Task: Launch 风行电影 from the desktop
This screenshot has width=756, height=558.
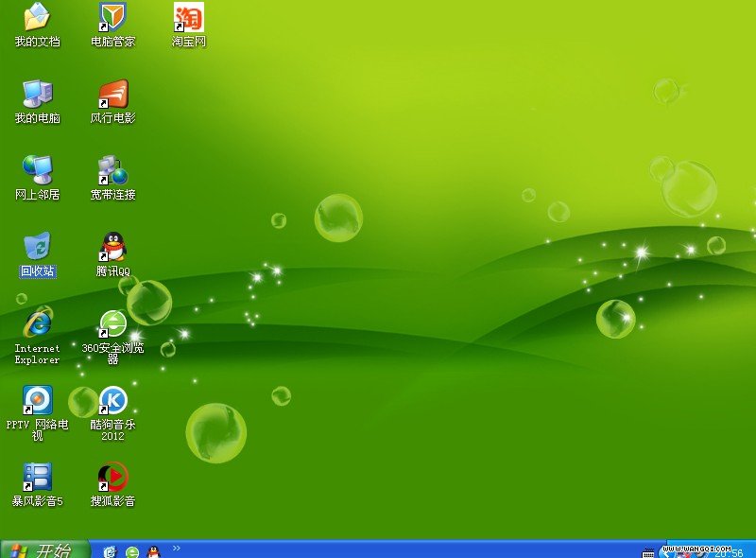Action: 112,94
